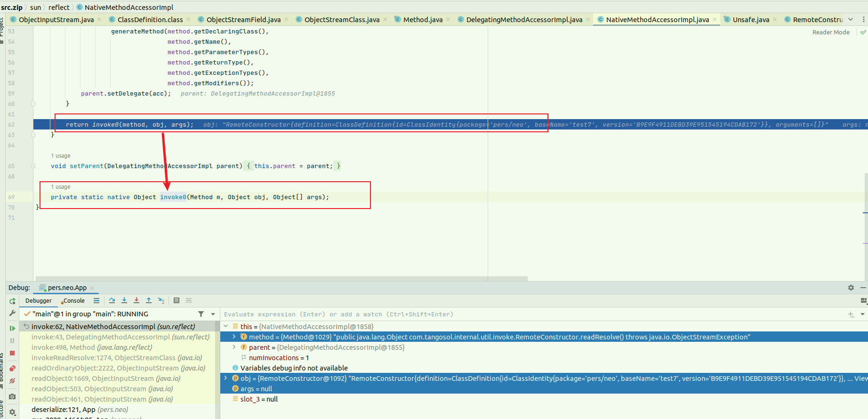Expand the method variable node
Viewport: 868px width, 419px height.
tap(234, 337)
